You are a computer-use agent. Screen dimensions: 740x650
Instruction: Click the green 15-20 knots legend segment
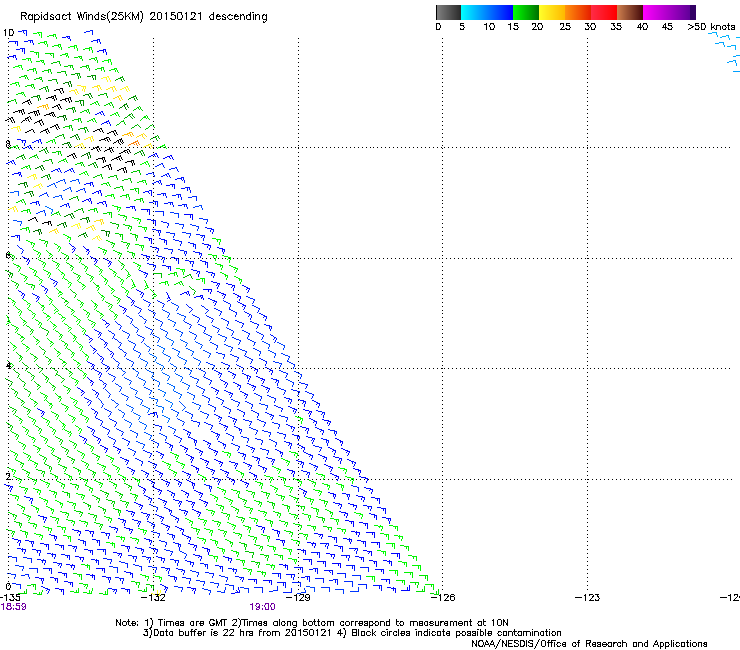tap(526, 12)
